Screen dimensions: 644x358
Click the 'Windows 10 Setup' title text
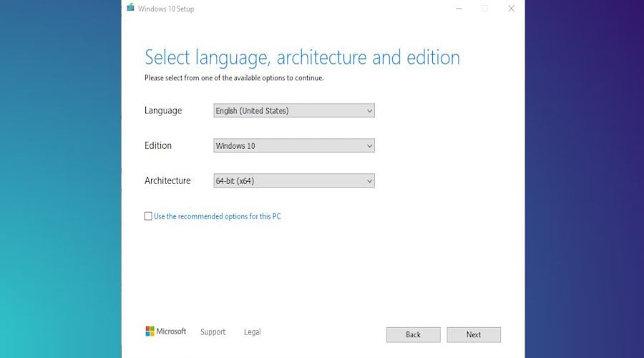click(x=166, y=9)
